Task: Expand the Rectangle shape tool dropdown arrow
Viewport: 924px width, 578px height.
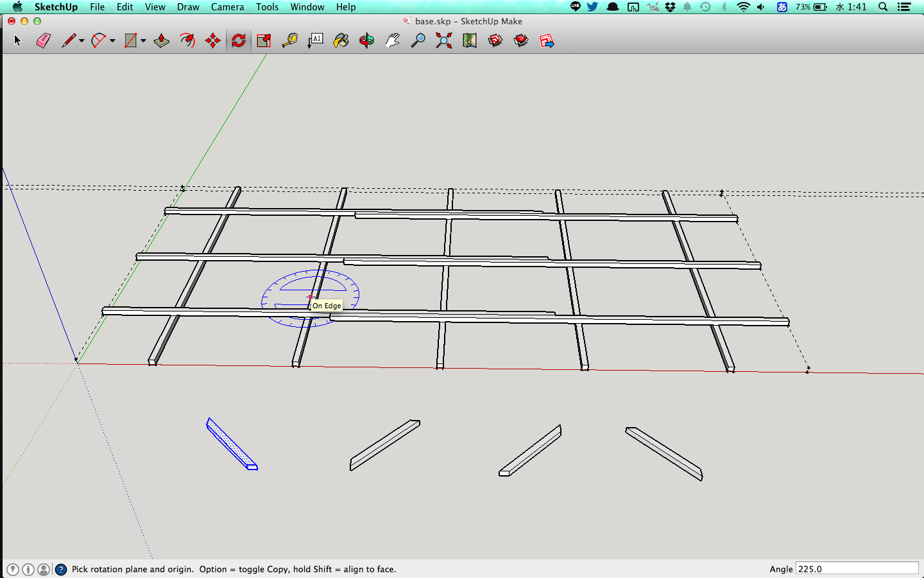Action: pos(143,41)
